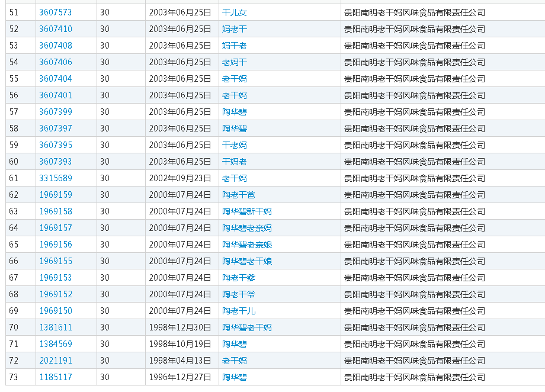The height and width of the screenshot is (392, 545).
Task: Click trademark name 陶华碧新干妈
Action: (x=247, y=211)
